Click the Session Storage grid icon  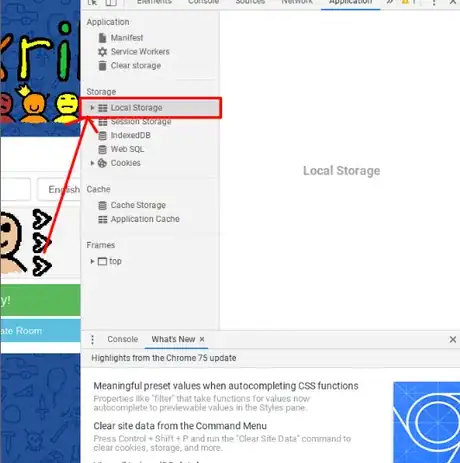point(103,122)
